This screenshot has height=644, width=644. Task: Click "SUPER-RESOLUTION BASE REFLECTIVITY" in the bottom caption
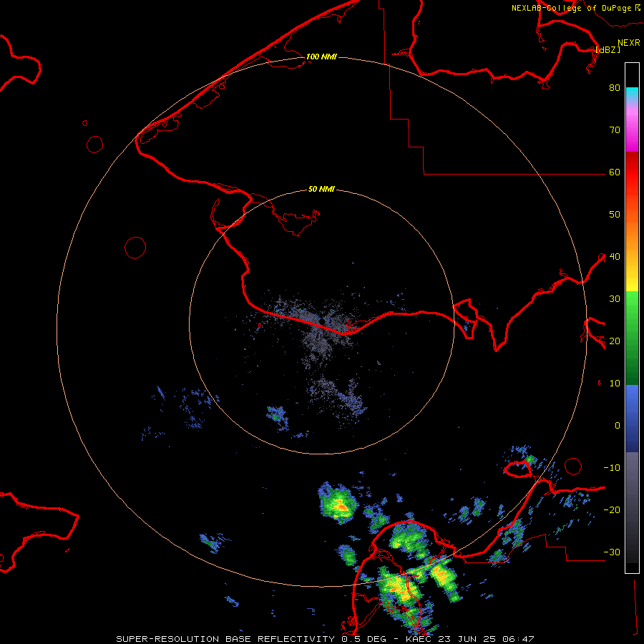point(225,639)
